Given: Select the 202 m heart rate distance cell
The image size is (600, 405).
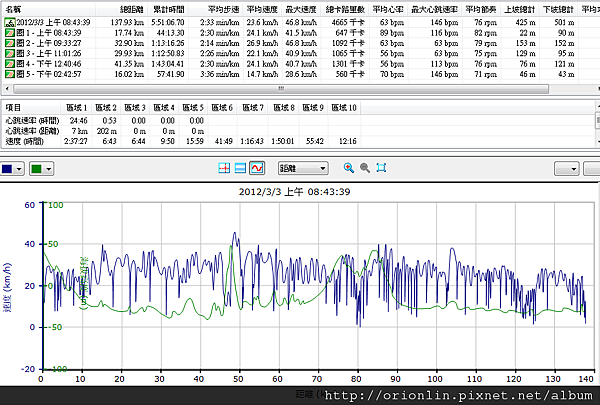Looking at the screenshot, I should click(107, 131).
